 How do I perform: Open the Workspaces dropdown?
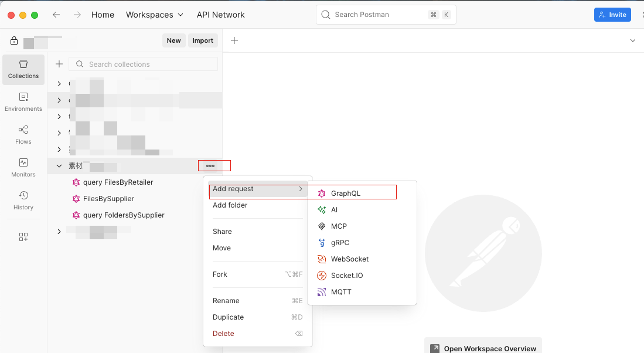(x=155, y=15)
